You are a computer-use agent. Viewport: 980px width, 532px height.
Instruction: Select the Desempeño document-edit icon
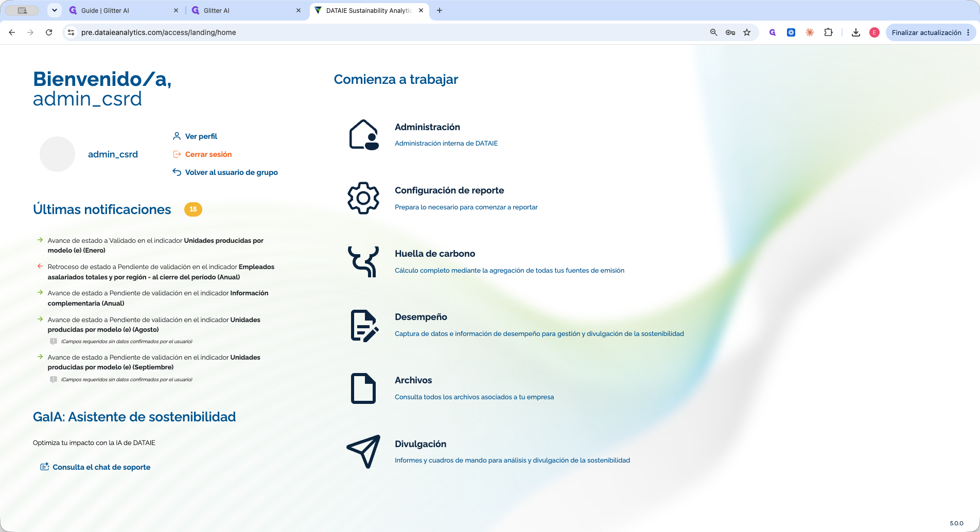(x=364, y=325)
